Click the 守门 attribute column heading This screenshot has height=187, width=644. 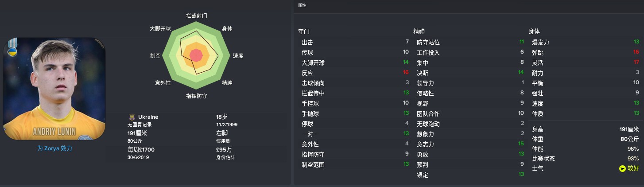click(304, 31)
